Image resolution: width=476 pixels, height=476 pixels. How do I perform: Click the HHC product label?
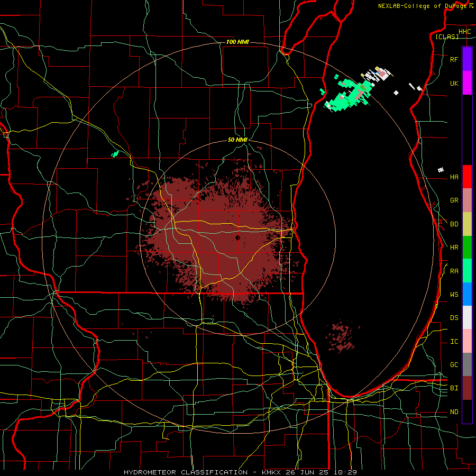click(464, 32)
